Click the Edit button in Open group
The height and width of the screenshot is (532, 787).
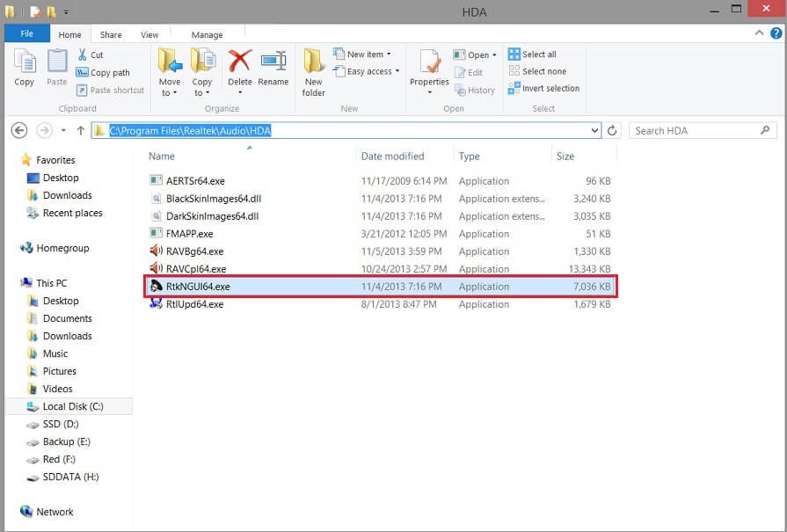pyautogui.click(x=469, y=72)
